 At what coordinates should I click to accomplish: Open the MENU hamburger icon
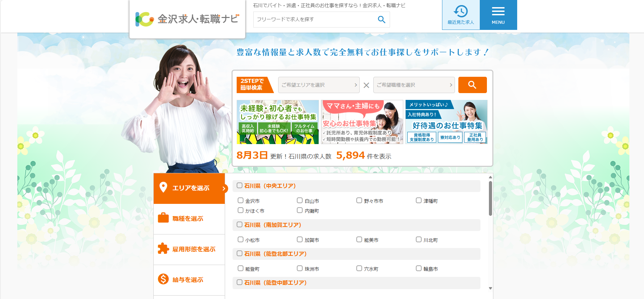[x=498, y=12]
